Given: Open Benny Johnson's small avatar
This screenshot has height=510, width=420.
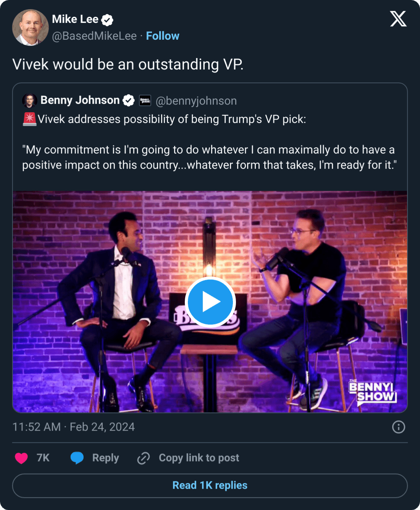Looking at the screenshot, I should point(29,100).
